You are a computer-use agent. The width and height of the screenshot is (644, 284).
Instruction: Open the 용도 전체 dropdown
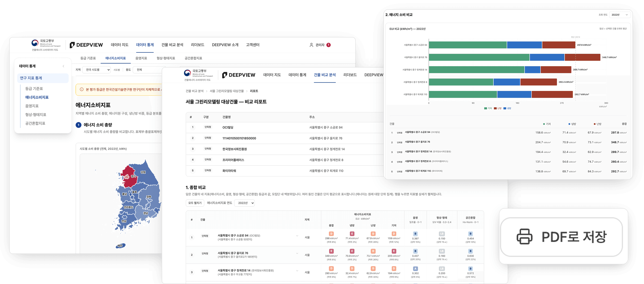149,70
